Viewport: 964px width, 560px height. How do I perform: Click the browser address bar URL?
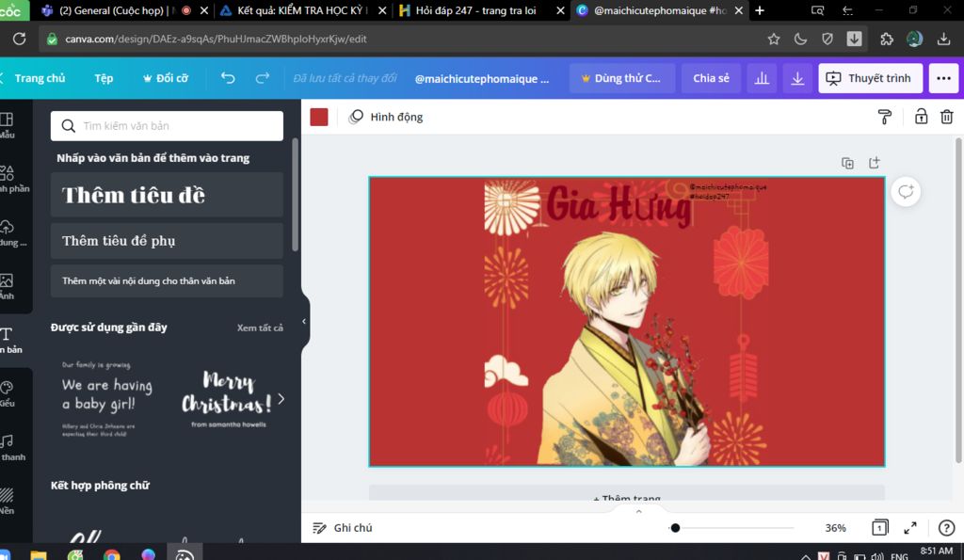(216, 39)
